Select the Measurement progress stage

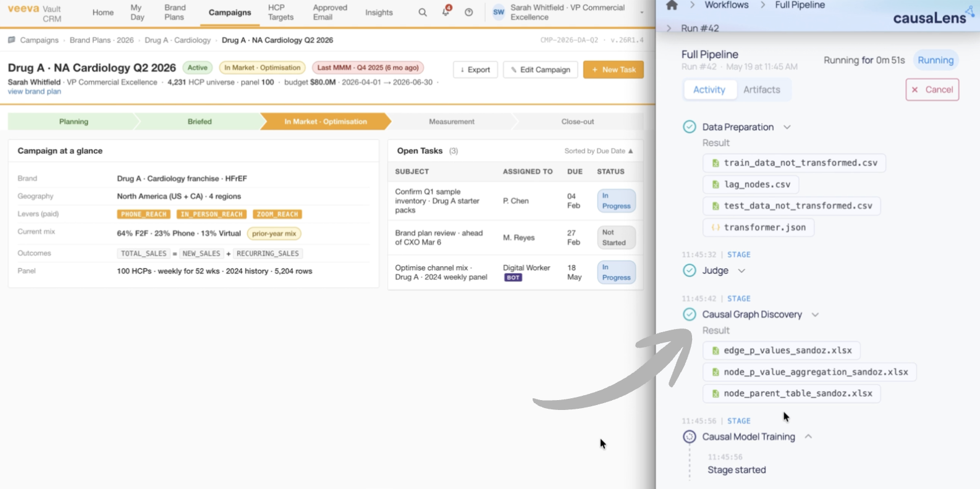(452, 122)
